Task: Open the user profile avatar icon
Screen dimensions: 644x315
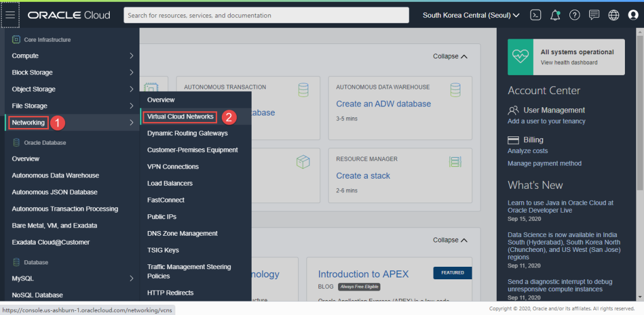Action: [x=633, y=15]
